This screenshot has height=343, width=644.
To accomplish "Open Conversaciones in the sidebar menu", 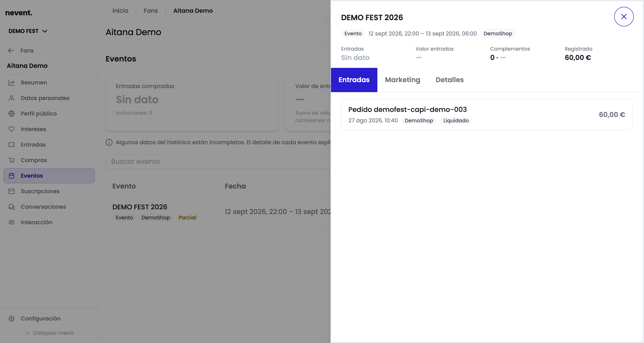I will [x=49, y=207].
